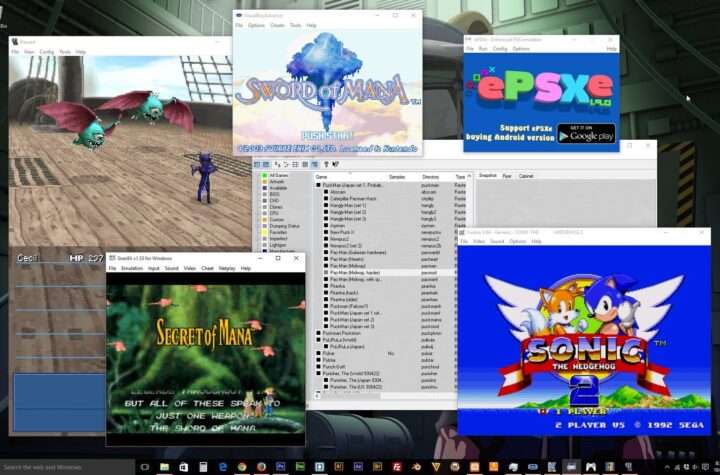Switch to the Cabinet tab in MAME
Screen dimensions: 720x475
(x=526, y=176)
